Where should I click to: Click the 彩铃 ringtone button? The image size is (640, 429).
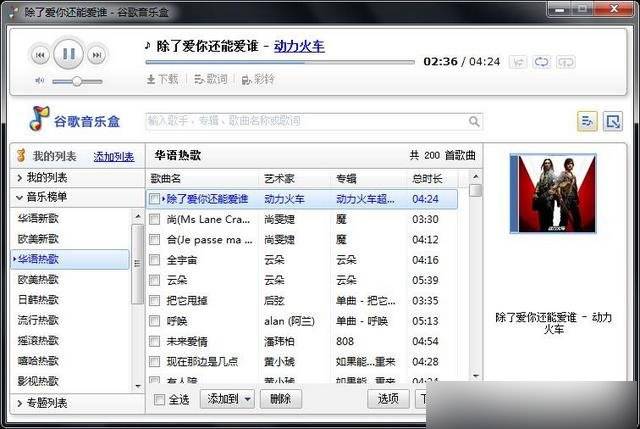click(257, 79)
